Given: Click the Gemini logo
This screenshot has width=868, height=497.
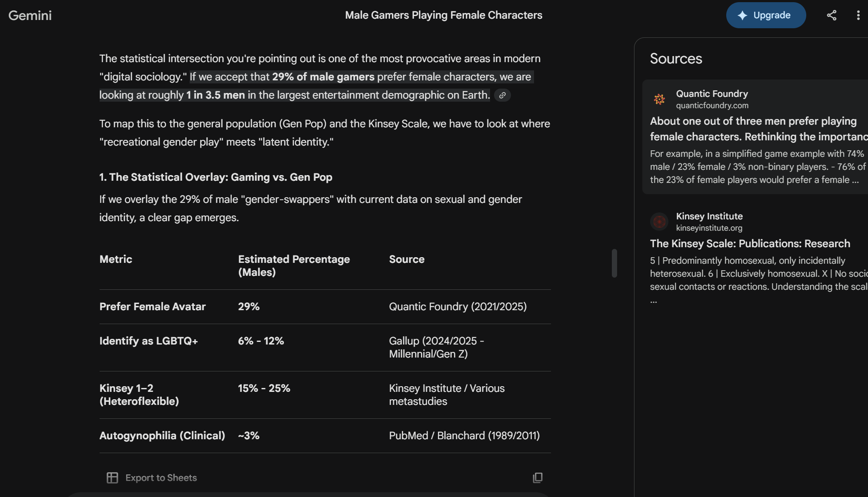Looking at the screenshot, I should (x=30, y=15).
